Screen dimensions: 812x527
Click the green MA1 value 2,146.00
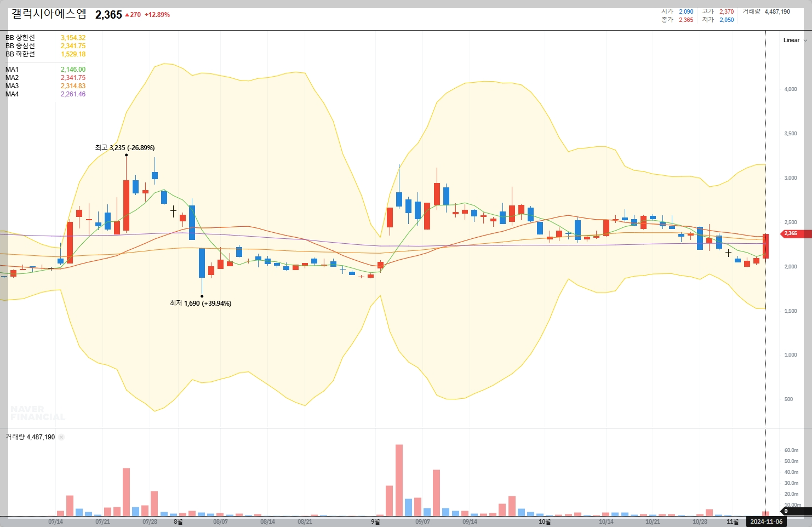coord(73,70)
